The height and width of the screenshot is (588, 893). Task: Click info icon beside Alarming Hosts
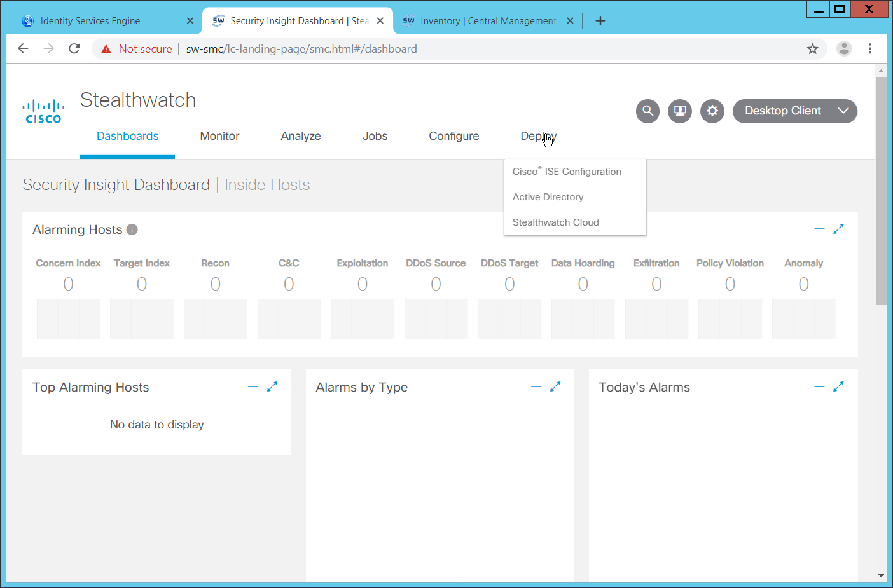tap(132, 229)
